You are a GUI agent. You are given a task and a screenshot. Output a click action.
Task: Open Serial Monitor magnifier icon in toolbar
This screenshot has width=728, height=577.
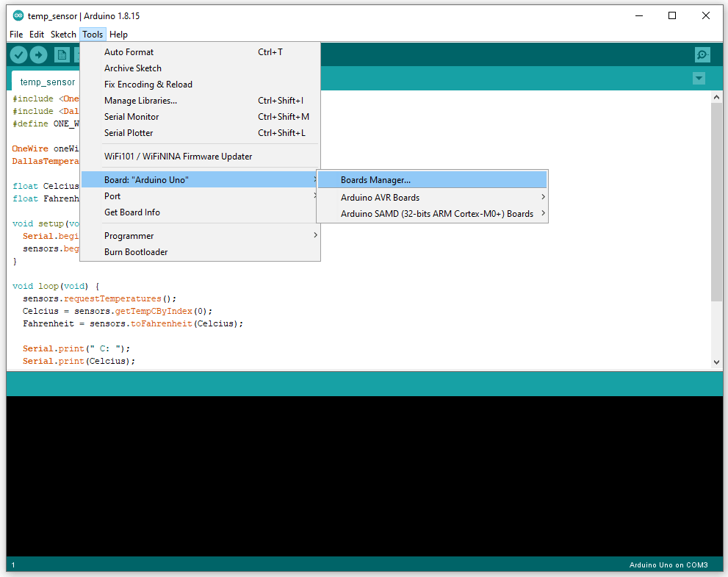(702, 55)
